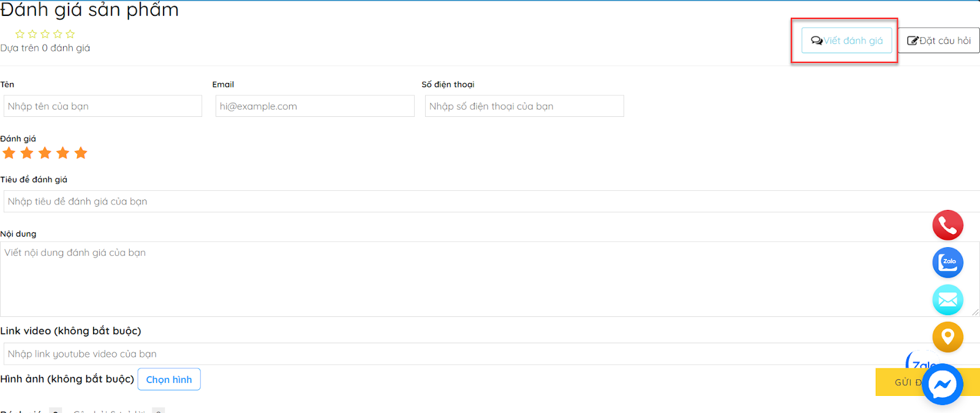Open the Messenger chat bubble icon
This screenshot has width=980, height=413.
943,384
